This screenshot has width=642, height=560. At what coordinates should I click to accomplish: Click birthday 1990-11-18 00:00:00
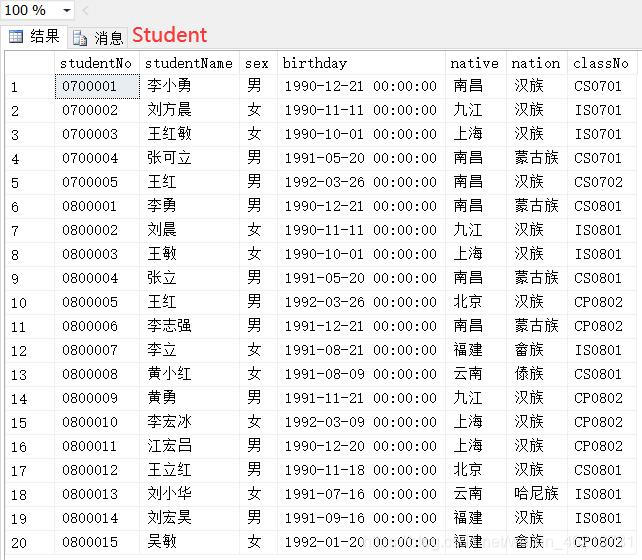click(361, 470)
